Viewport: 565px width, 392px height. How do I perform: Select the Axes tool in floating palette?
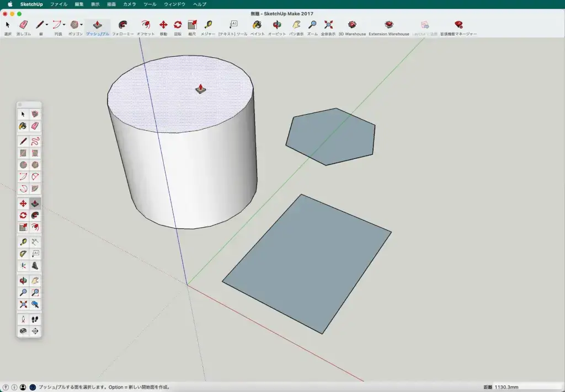pos(23,266)
